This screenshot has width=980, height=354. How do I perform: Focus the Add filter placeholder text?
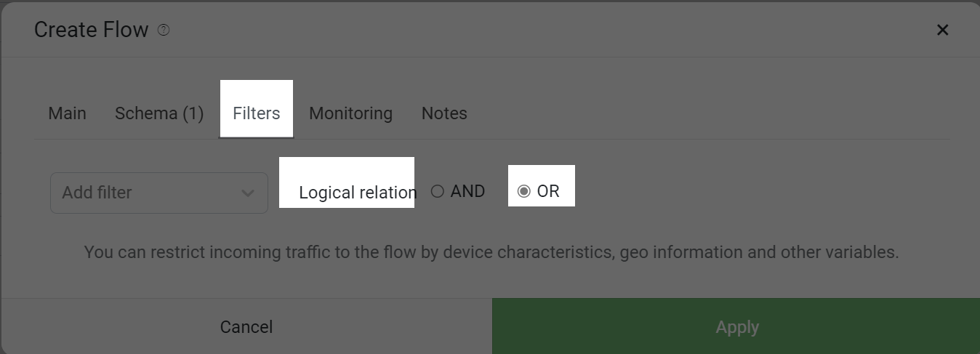coord(97,193)
